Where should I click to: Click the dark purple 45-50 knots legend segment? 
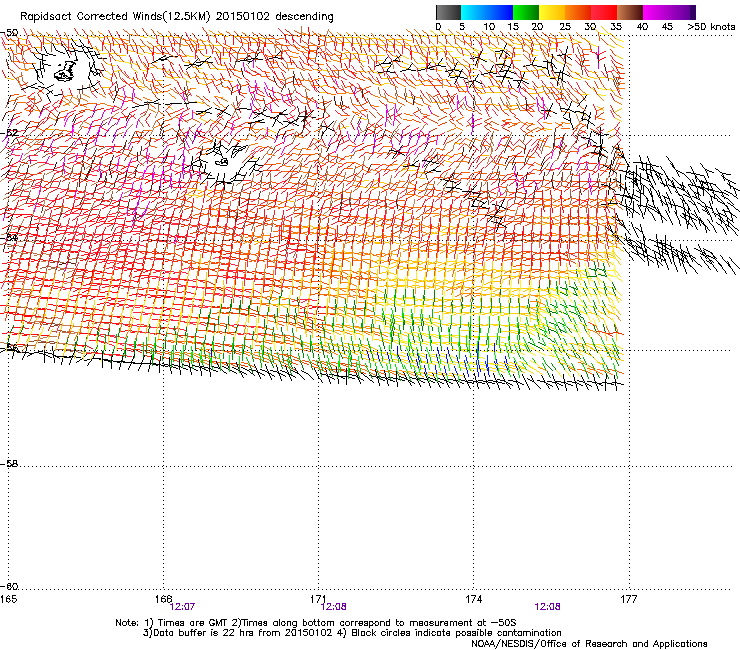click(x=682, y=12)
